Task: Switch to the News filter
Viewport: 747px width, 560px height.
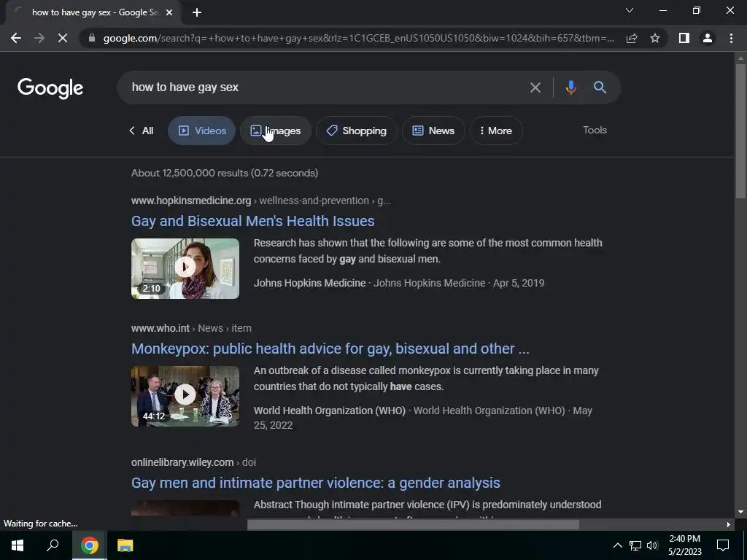Action: (433, 131)
